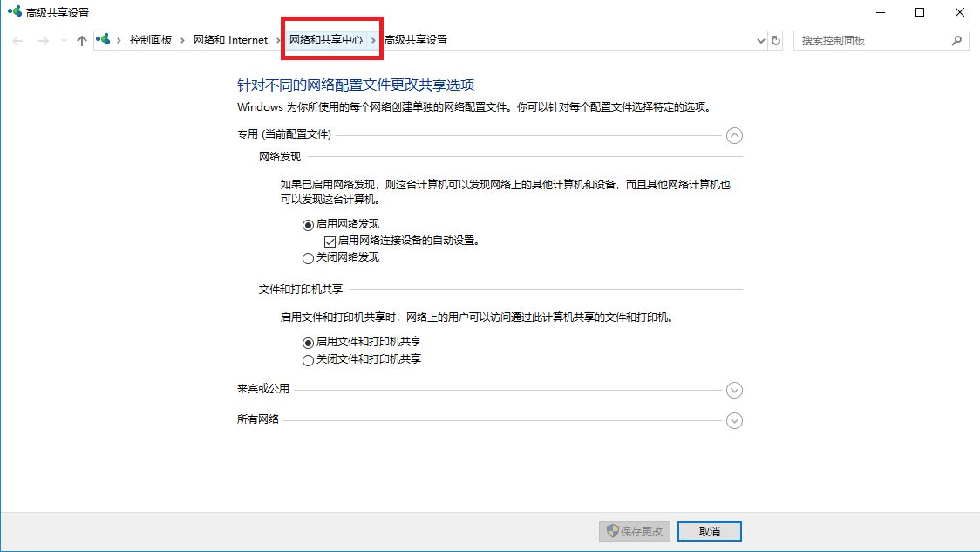Go to 控制面板 breadcrumb

[x=151, y=40]
